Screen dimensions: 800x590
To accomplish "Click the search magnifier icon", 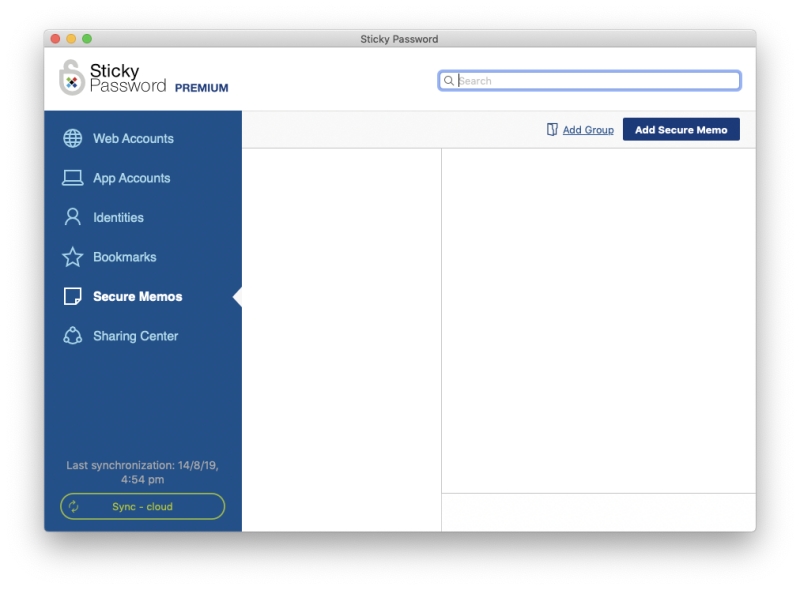I will click(448, 81).
